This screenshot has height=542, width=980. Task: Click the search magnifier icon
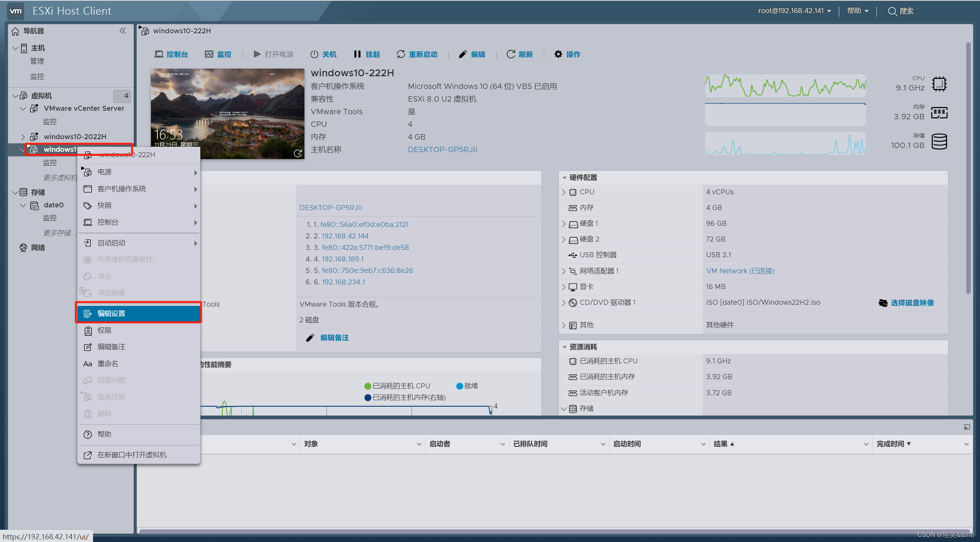click(x=892, y=11)
